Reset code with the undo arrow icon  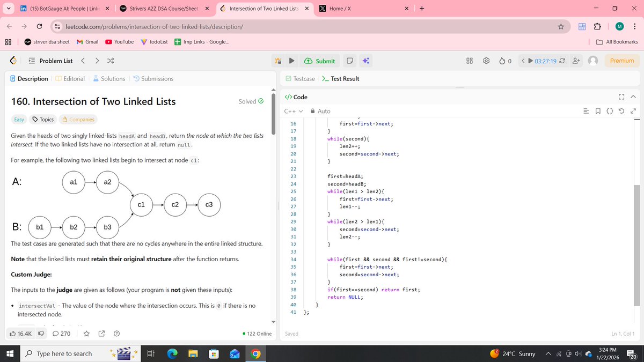click(621, 111)
